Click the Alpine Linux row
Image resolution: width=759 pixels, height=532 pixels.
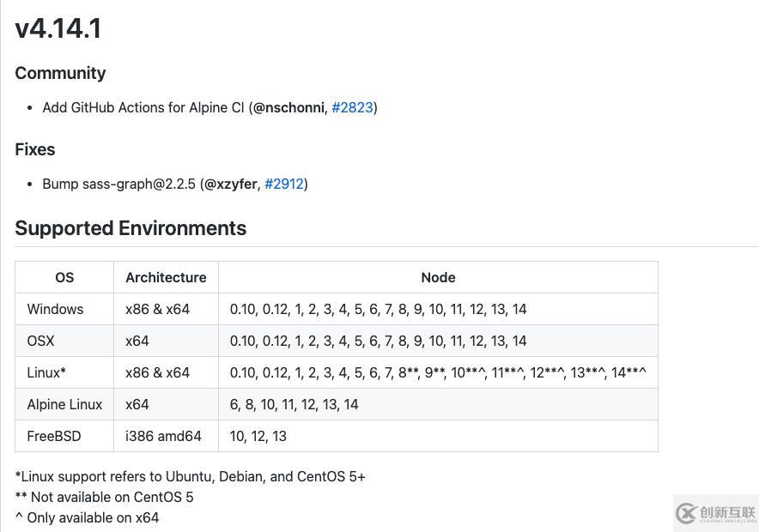tap(64, 404)
